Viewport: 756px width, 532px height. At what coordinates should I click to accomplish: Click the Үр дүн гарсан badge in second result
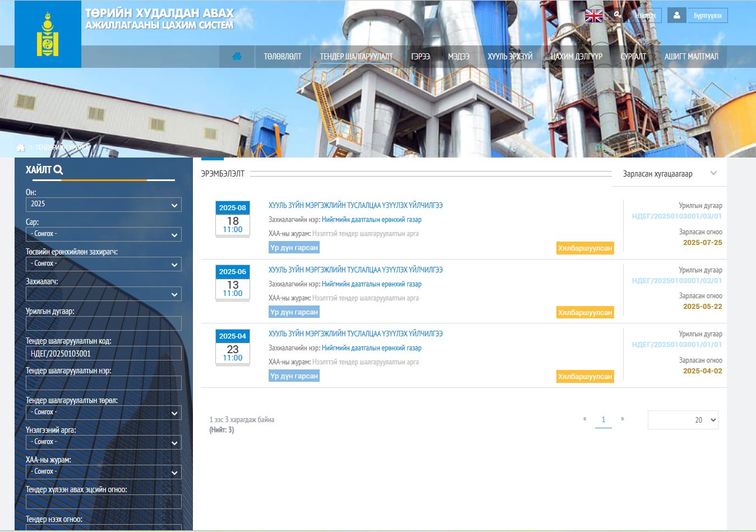pos(294,312)
